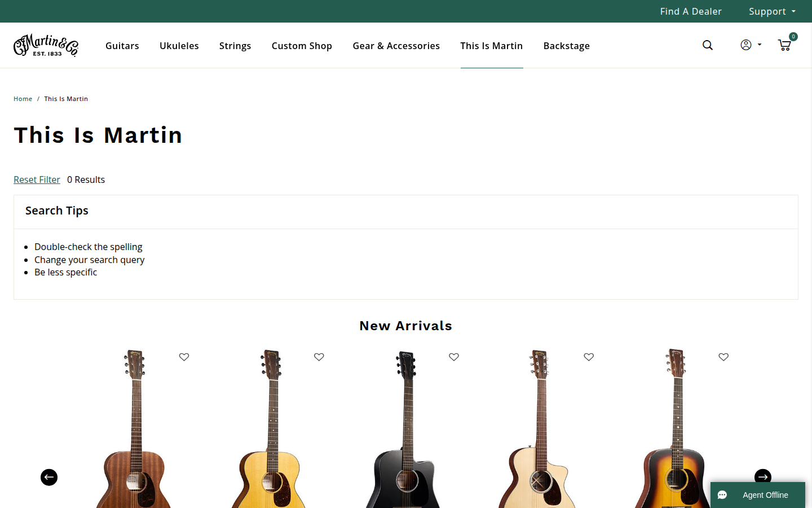Favorite the first mahogany guitar with heart
Screen dimensions: 812x508
[x=184, y=357]
